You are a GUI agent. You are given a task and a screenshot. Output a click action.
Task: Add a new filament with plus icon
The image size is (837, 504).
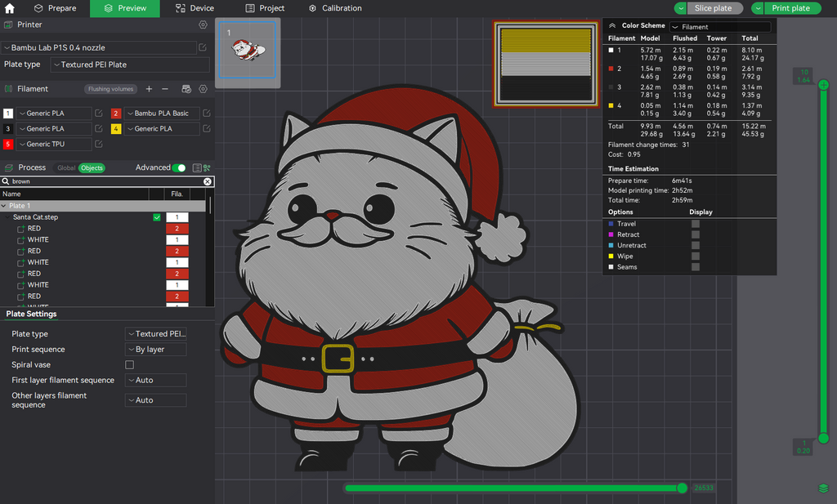[149, 89]
